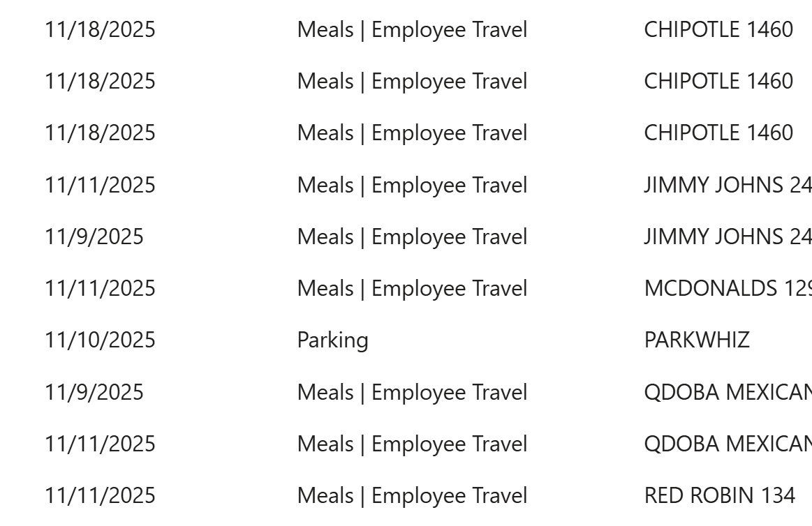Click the date in the Red Robin row
The height and width of the screenshot is (526, 812).
[x=100, y=496]
